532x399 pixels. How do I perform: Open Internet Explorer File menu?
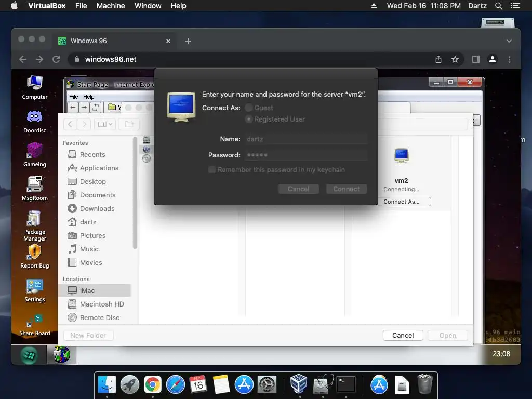74,97
